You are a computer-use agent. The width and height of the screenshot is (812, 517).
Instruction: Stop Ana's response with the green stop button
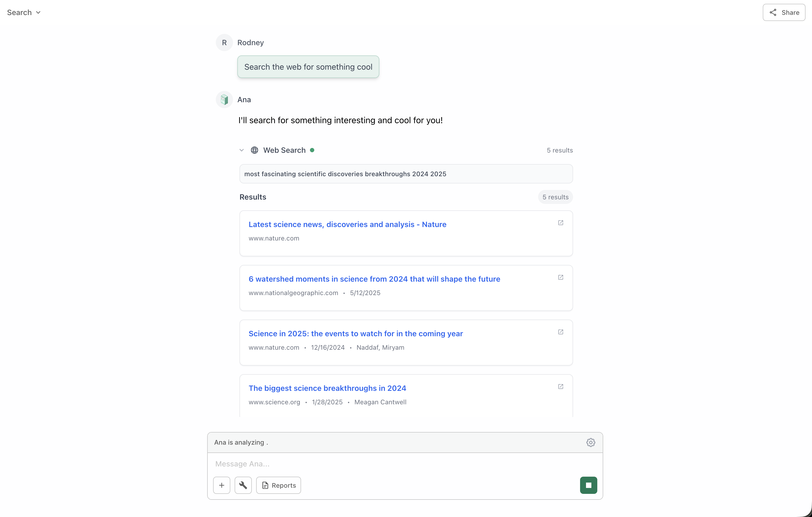[588, 485]
